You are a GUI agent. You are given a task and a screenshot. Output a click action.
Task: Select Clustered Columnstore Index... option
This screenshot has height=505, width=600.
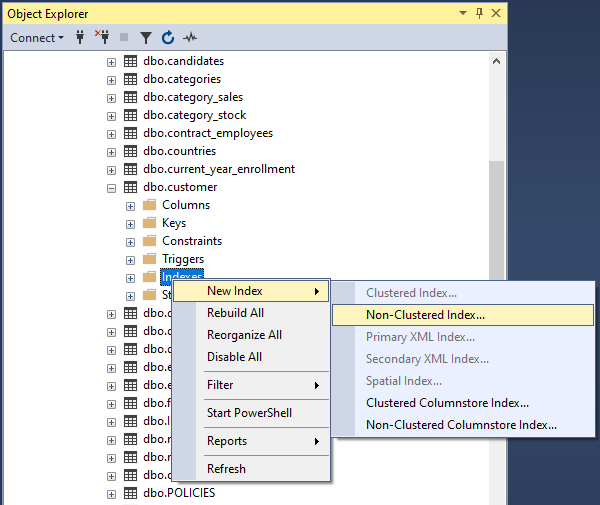pos(447,403)
